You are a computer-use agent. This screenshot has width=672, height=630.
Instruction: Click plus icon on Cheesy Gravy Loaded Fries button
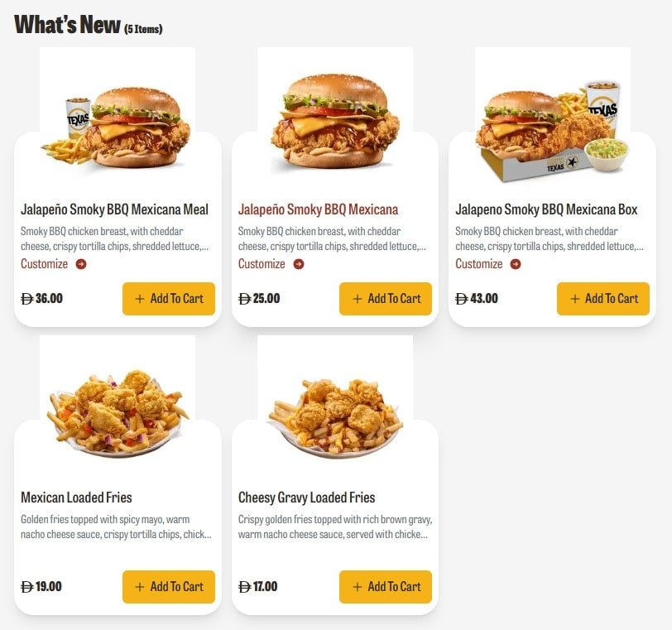click(x=358, y=587)
